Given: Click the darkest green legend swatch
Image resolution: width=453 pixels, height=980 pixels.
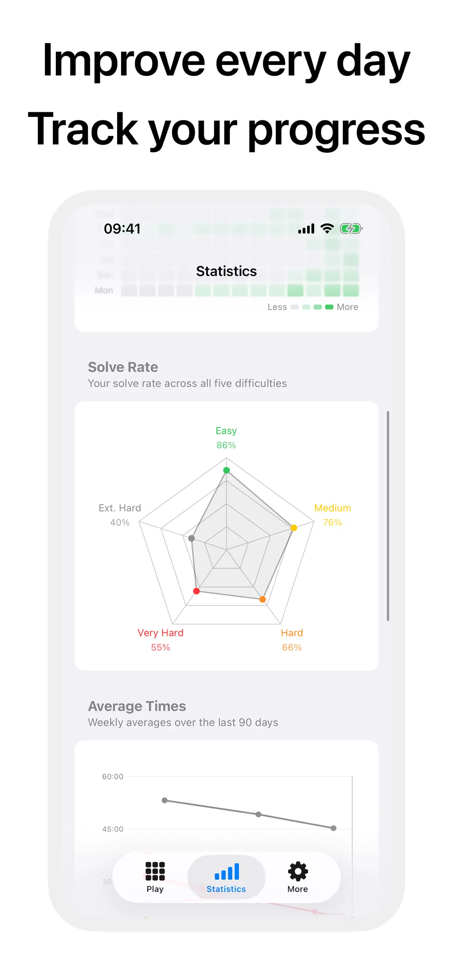Looking at the screenshot, I should click(329, 307).
